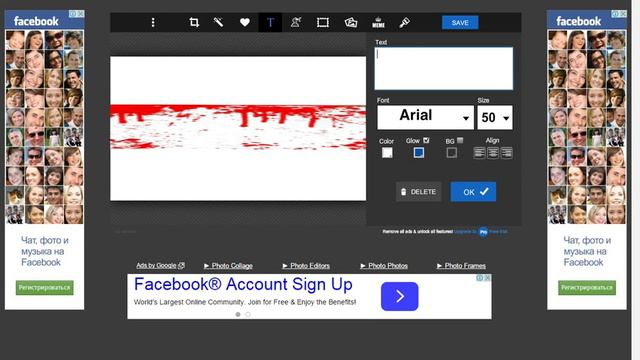
Task: Open the font size 50 dropdown
Action: click(x=495, y=118)
